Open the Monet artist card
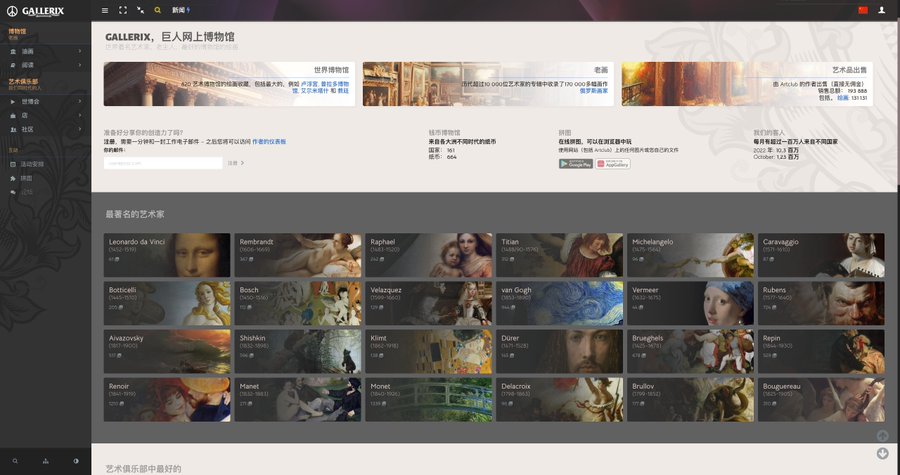This screenshot has width=900, height=475. coord(429,399)
